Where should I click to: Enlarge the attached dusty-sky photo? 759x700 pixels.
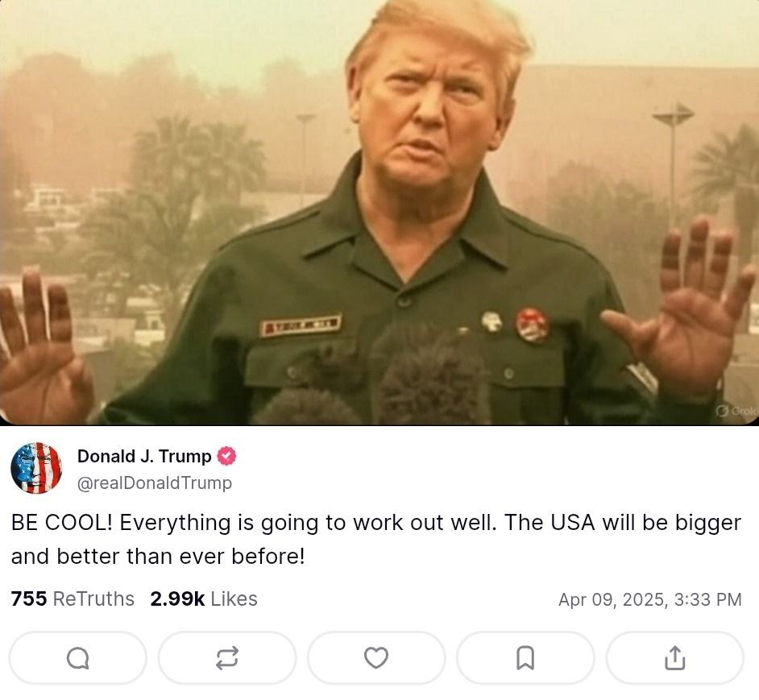[379, 213]
